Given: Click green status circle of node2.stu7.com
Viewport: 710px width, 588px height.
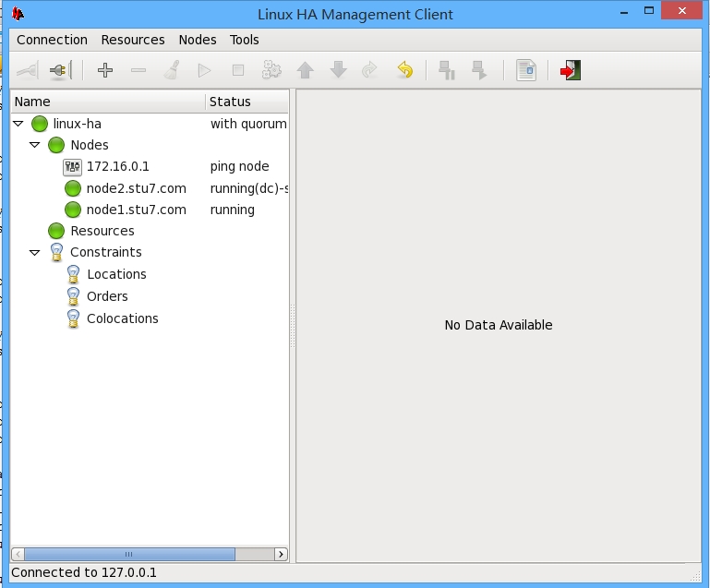Looking at the screenshot, I should [72, 188].
